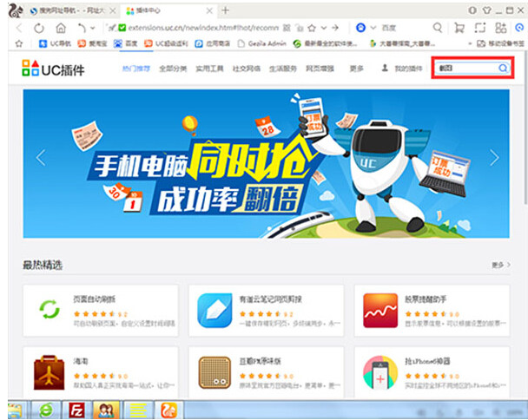Select the 实用工具 navigation item
Image resolution: width=528 pixels, height=420 pixels.
210,69
